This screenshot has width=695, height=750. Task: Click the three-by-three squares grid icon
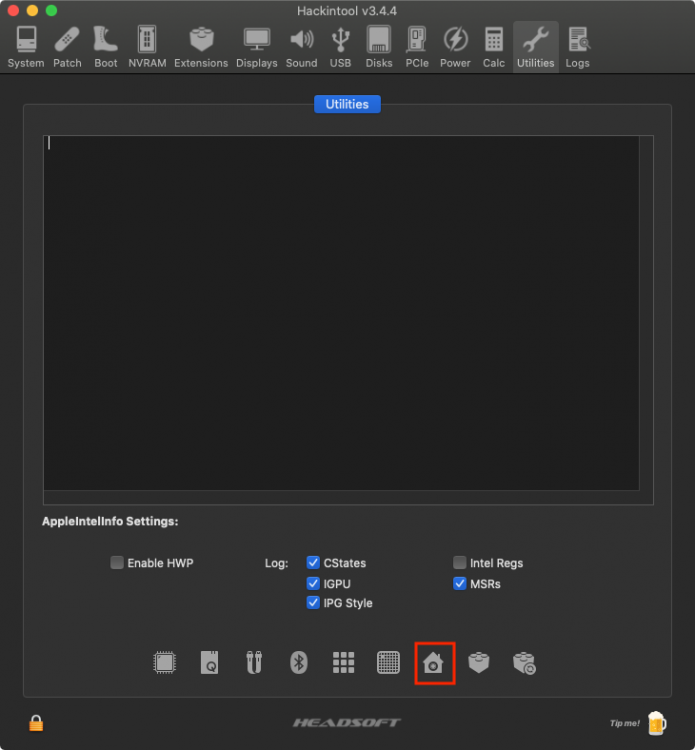click(x=343, y=663)
